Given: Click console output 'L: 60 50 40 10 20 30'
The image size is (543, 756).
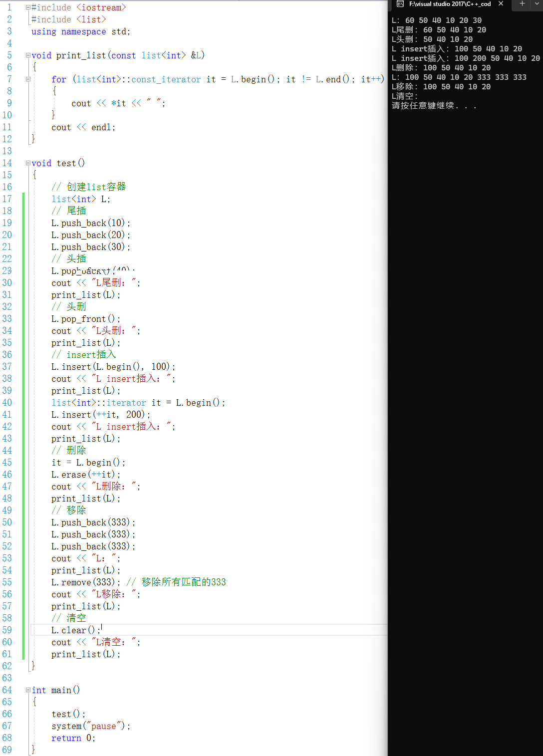Looking at the screenshot, I should (437, 20).
